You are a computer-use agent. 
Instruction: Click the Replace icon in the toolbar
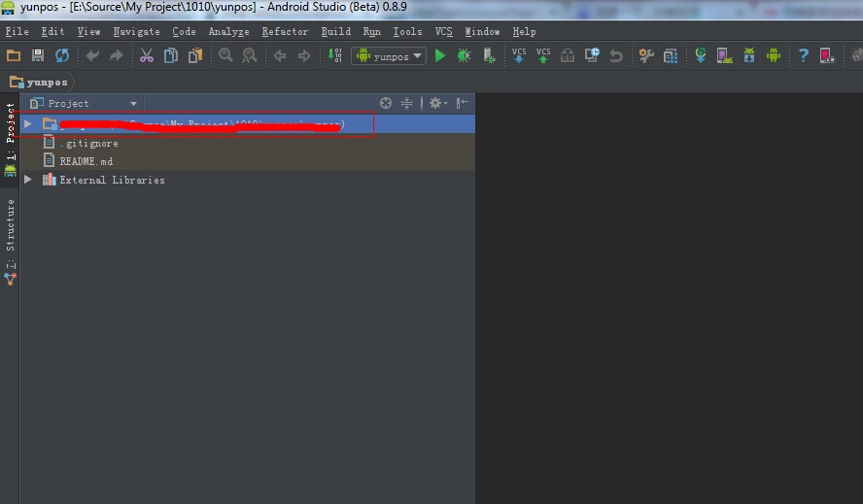(x=250, y=55)
